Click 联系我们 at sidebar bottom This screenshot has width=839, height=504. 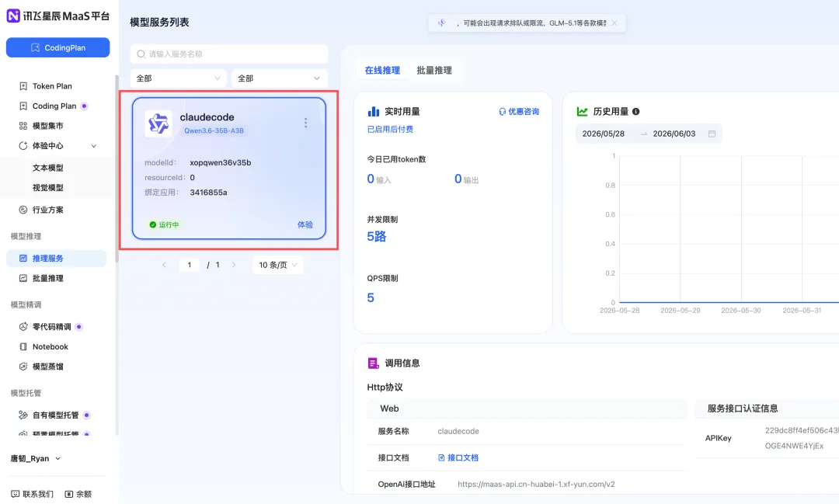coord(32,494)
